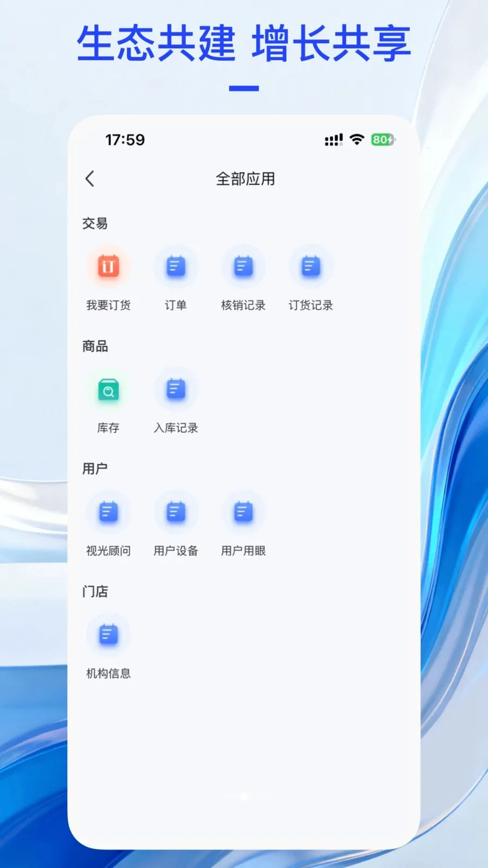This screenshot has height=868, width=488.
Task: Tap the 核销记录 icon
Action: pyautogui.click(x=243, y=267)
